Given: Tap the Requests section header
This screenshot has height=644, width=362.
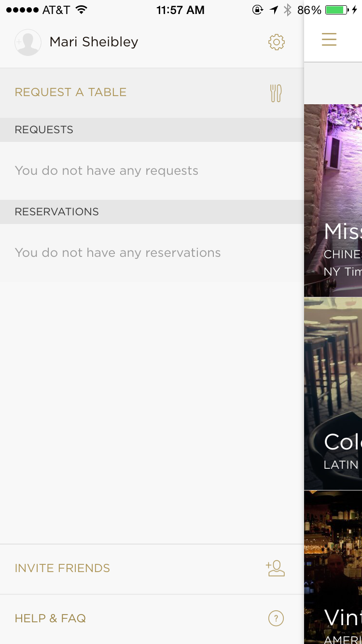Looking at the screenshot, I should [44, 130].
